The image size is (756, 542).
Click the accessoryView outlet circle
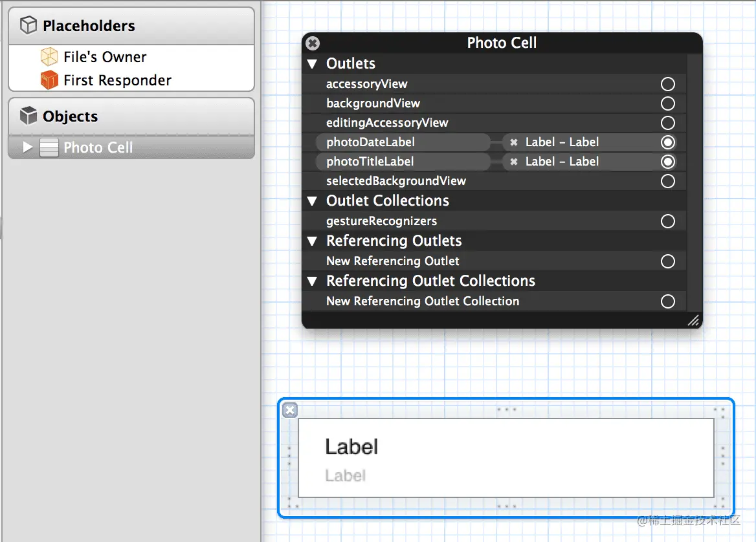668,84
